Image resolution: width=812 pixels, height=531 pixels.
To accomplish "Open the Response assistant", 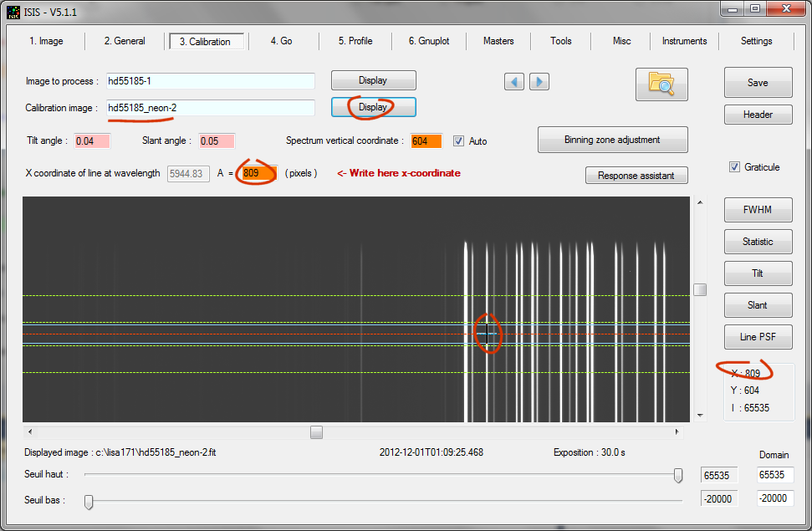I will point(636,176).
